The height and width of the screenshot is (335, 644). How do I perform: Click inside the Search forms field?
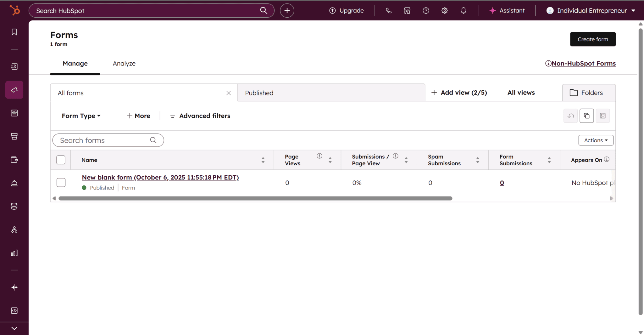click(x=104, y=140)
